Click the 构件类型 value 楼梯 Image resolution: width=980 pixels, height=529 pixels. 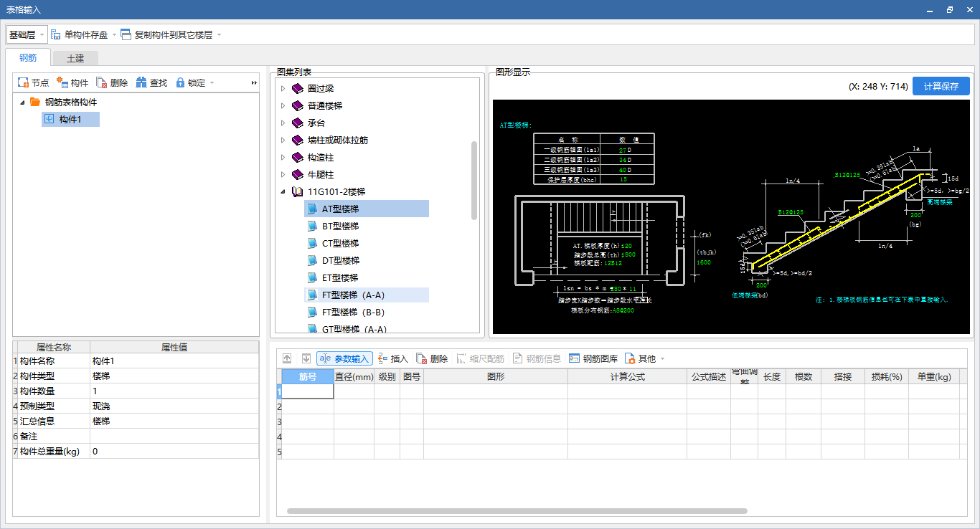174,376
